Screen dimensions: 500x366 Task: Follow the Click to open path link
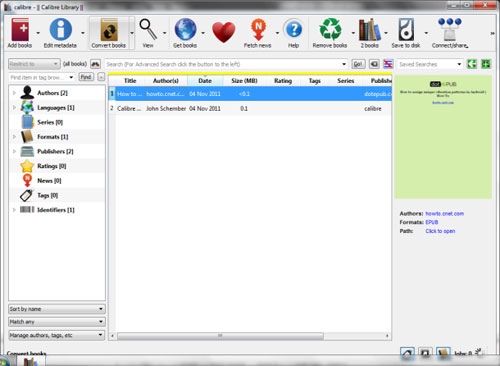[x=440, y=231]
